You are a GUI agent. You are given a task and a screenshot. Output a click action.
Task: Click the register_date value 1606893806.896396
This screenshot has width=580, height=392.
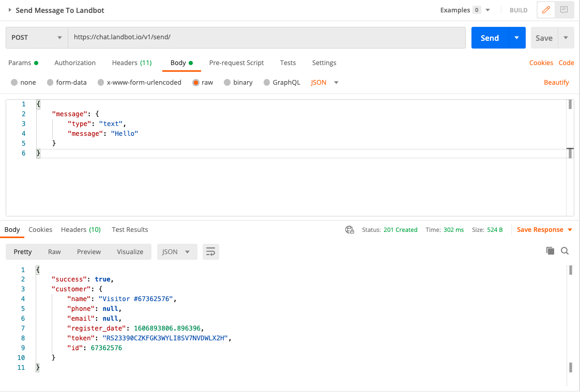pyautogui.click(x=167, y=328)
